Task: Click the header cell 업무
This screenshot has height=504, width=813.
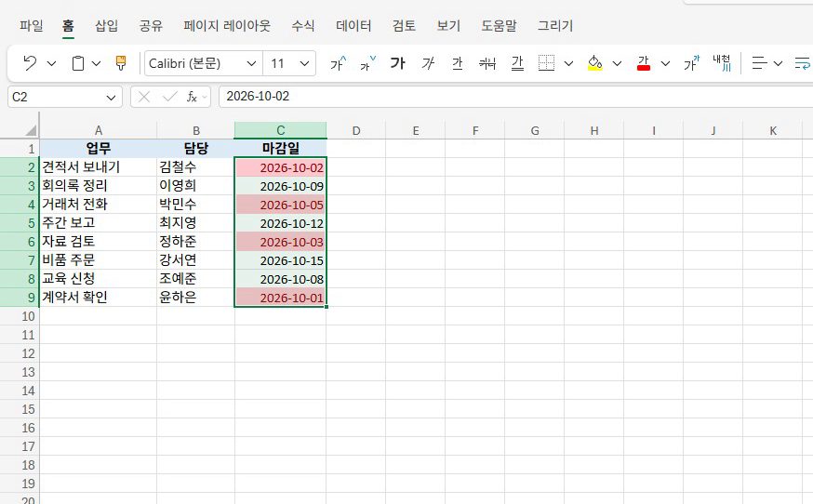Action: tap(98, 149)
